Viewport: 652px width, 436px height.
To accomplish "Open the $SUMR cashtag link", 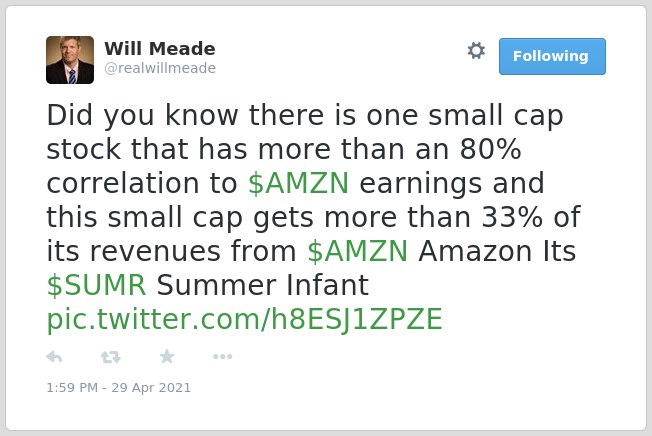I will coord(96,285).
